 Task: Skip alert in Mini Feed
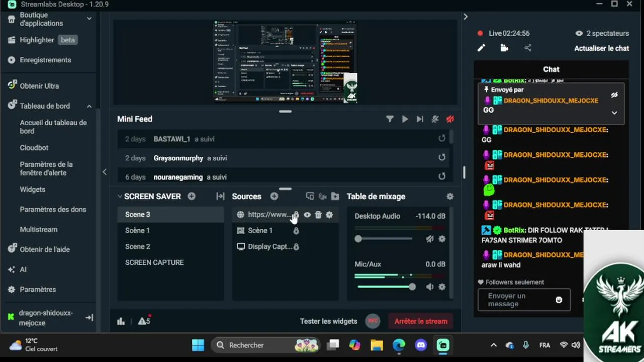[x=420, y=119]
